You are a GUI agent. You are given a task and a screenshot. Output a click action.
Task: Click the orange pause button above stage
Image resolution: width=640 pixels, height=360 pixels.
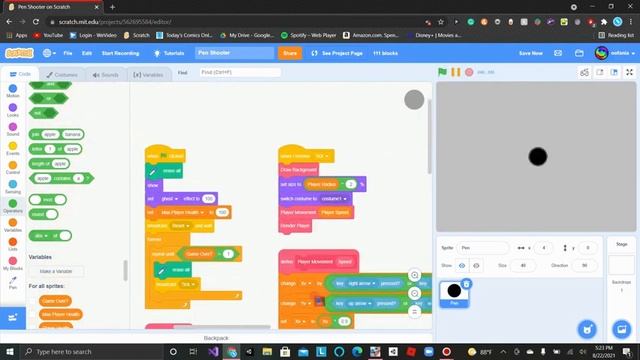(x=456, y=72)
